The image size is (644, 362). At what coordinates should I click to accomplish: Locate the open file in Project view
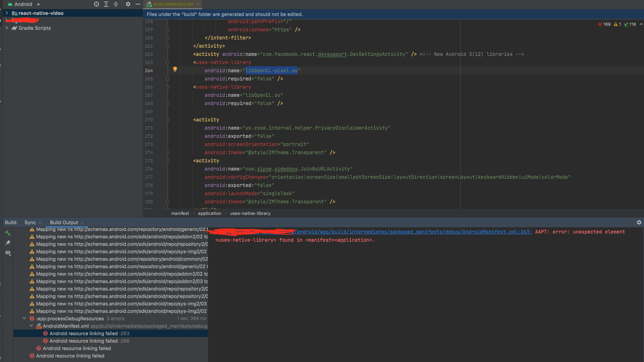[x=96, y=4]
